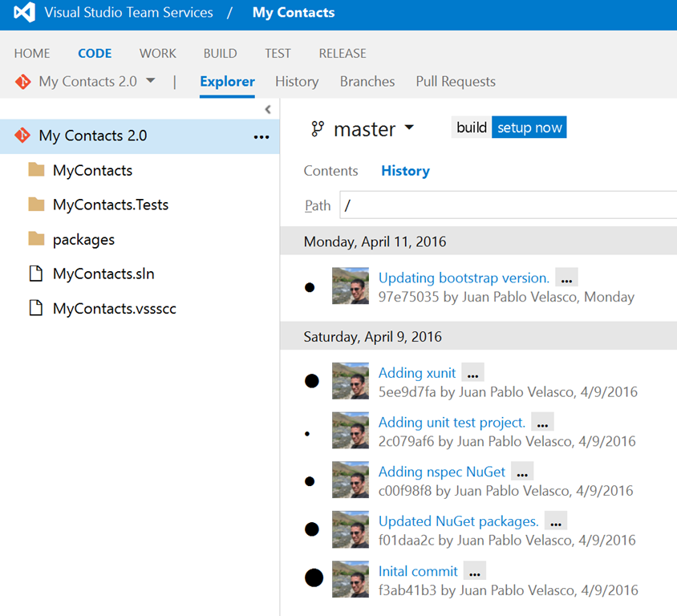This screenshot has height=616, width=677.
Task: Switch to the Pull Requests tab
Action: [x=456, y=82]
